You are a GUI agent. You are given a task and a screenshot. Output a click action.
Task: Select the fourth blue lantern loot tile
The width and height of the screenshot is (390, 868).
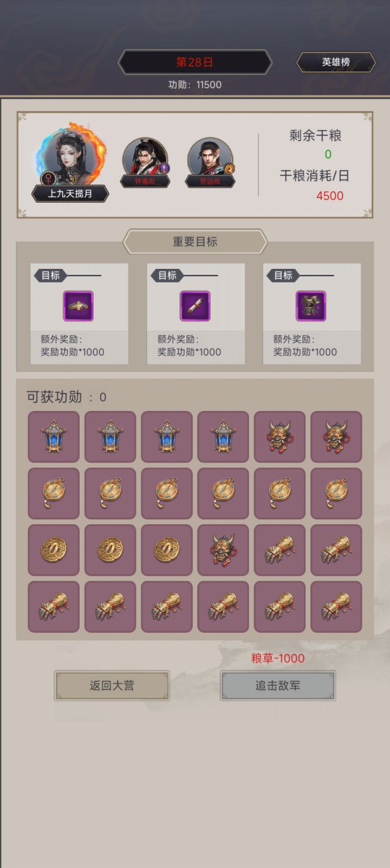coord(223,436)
